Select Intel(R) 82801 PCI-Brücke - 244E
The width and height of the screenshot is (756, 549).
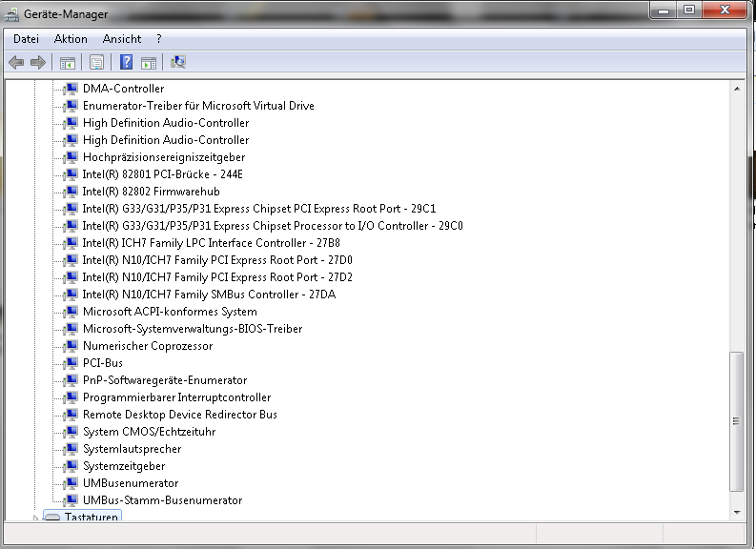[x=162, y=174]
